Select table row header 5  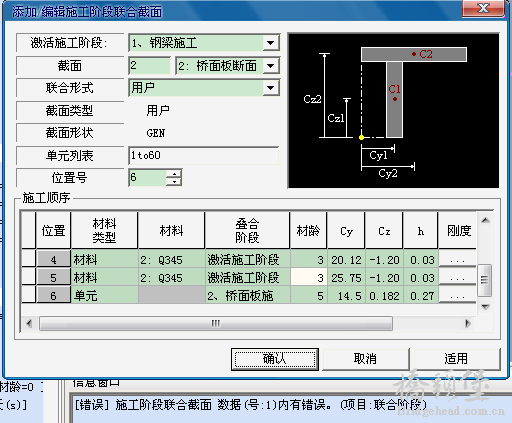pyautogui.click(x=53, y=277)
